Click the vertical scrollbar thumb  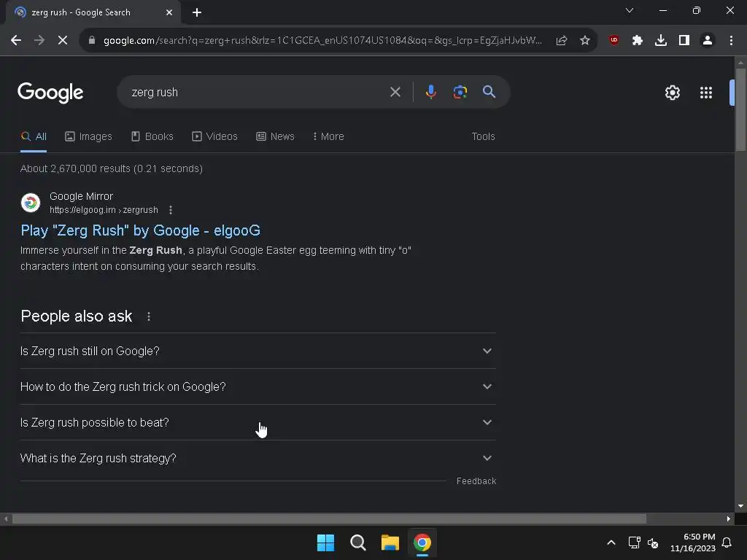pyautogui.click(x=740, y=109)
